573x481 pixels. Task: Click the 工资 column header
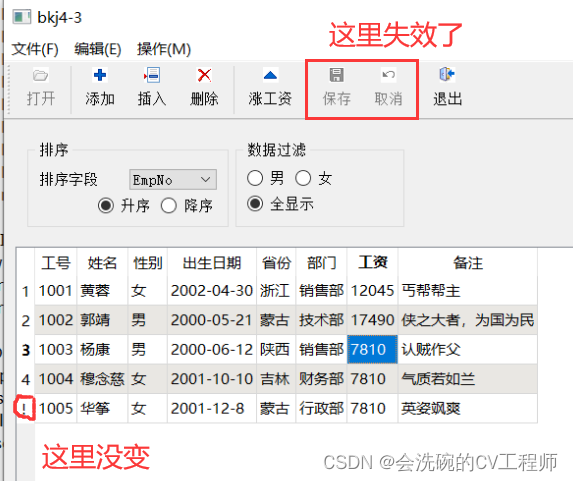point(372,262)
